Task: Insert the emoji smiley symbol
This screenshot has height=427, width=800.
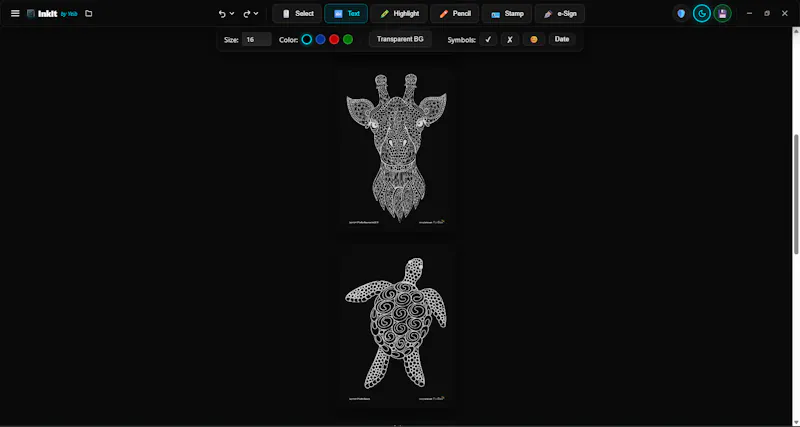Action: tap(534, 39)
